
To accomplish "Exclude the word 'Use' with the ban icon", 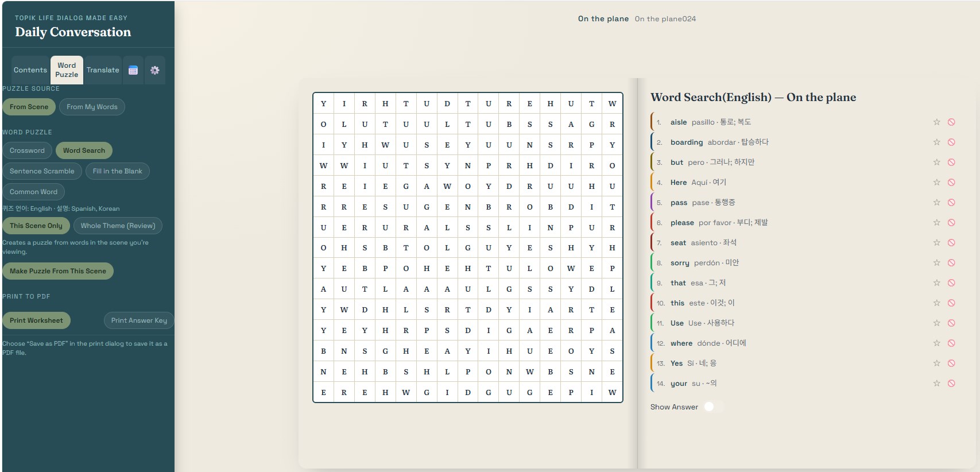I will (951, 323).
